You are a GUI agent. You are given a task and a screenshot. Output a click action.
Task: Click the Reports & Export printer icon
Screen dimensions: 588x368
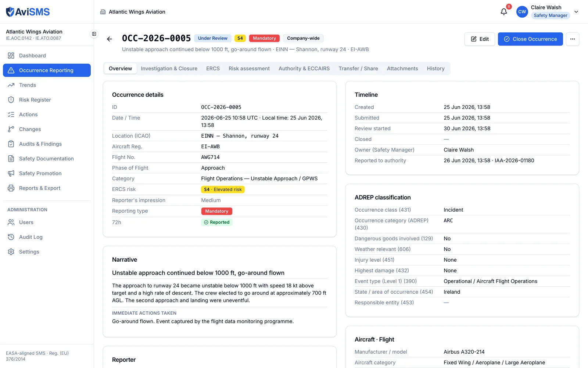[11, 188]
